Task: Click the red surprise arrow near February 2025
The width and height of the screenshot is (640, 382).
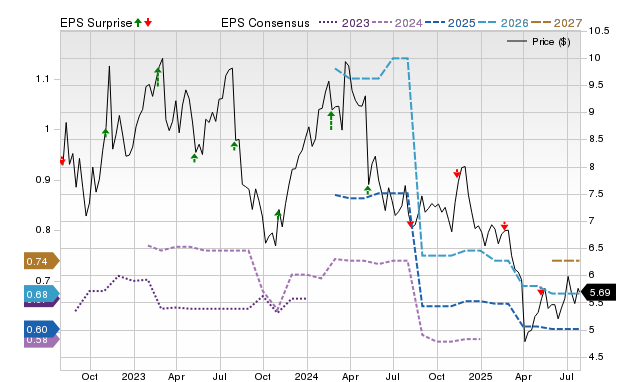Action: pyautogui.click(x=505, y=226)
